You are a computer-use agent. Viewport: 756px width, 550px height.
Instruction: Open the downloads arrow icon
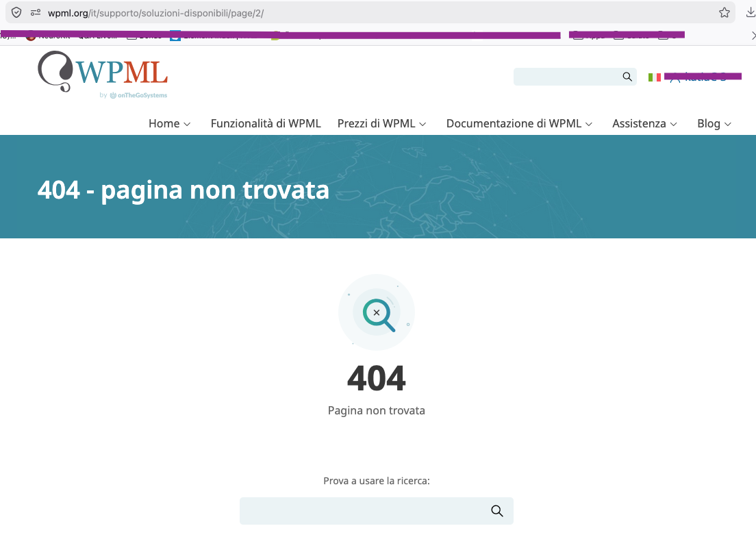[751, 12]
